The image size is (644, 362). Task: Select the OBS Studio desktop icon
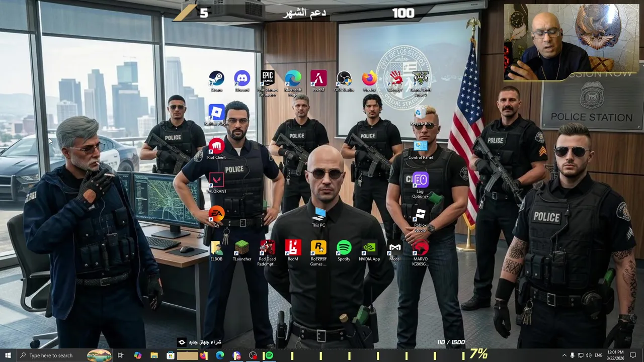pos(344,81)
